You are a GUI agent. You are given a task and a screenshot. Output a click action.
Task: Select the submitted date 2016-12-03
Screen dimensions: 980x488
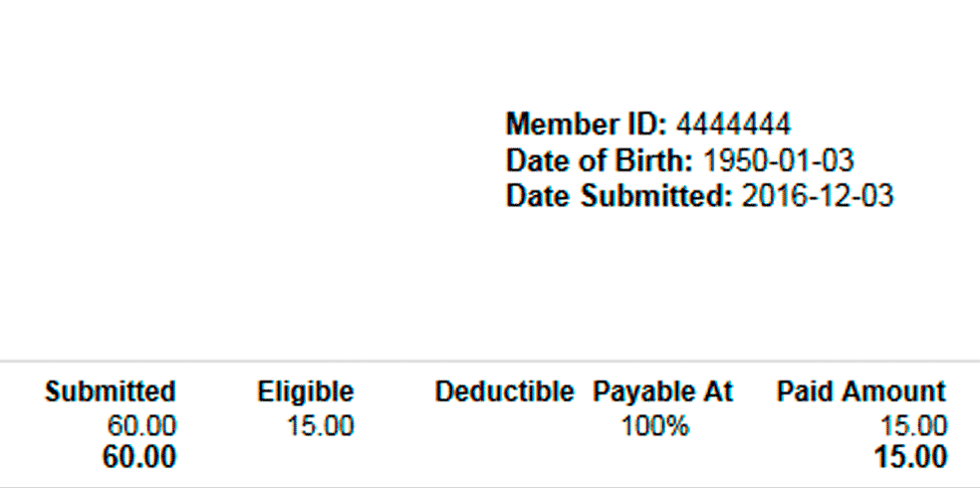[x=818, y=197]
